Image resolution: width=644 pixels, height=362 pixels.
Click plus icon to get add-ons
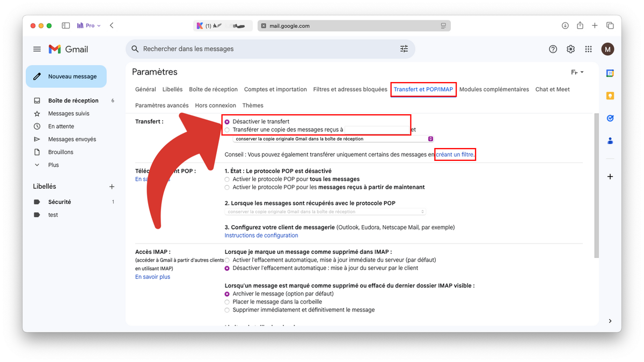coord(610,176)
